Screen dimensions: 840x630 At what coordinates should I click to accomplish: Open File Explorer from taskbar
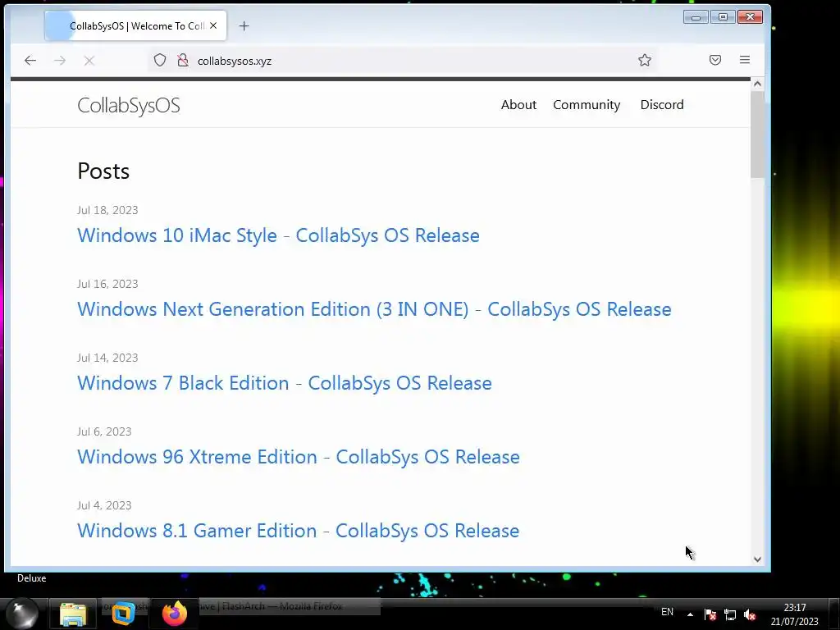[73, 614]
